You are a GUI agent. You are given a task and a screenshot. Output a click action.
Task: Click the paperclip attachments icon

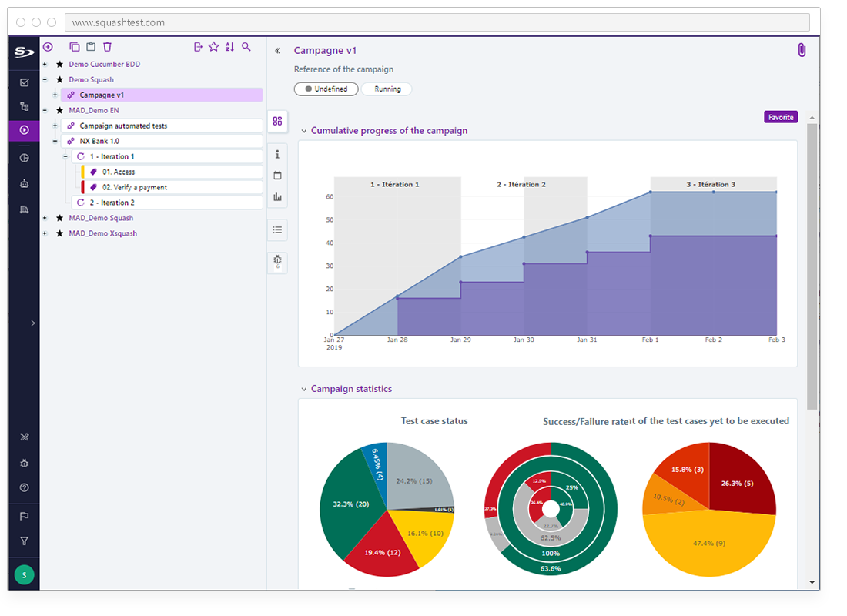pyautogui.click(x=801, y=49)
